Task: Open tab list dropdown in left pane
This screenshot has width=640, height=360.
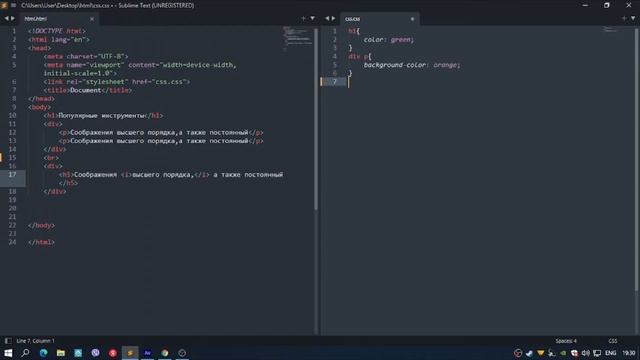Action: click(x=313, y=18)
